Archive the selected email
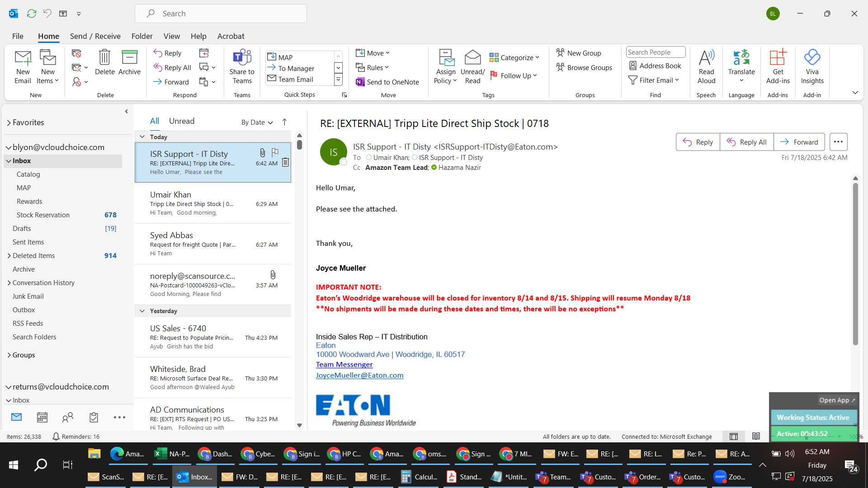The image size is (868, 488). (x=129, y=62)
